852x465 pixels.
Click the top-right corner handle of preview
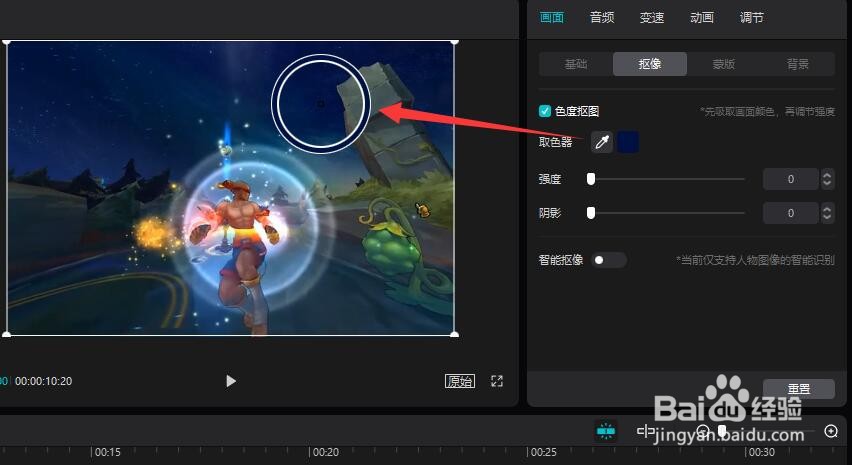(454, 41)
